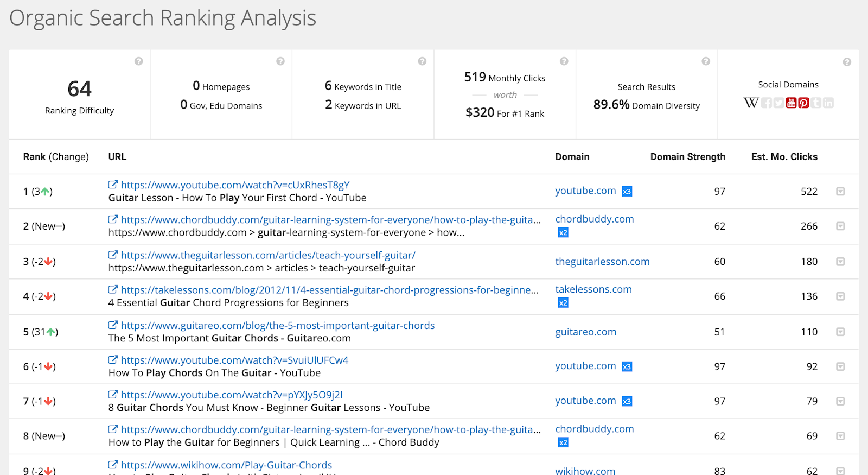
Task: Expand row options dropdown for rank 6
Action: click(840, 366)
